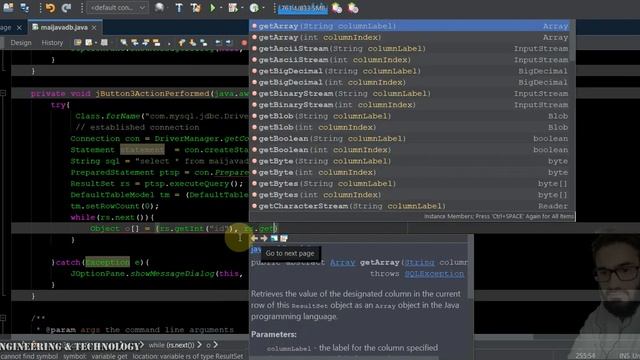Pick getBytes(int columnIndex) suggestion
The height and width of the screenshot is (360, 640).
(409, 195)
